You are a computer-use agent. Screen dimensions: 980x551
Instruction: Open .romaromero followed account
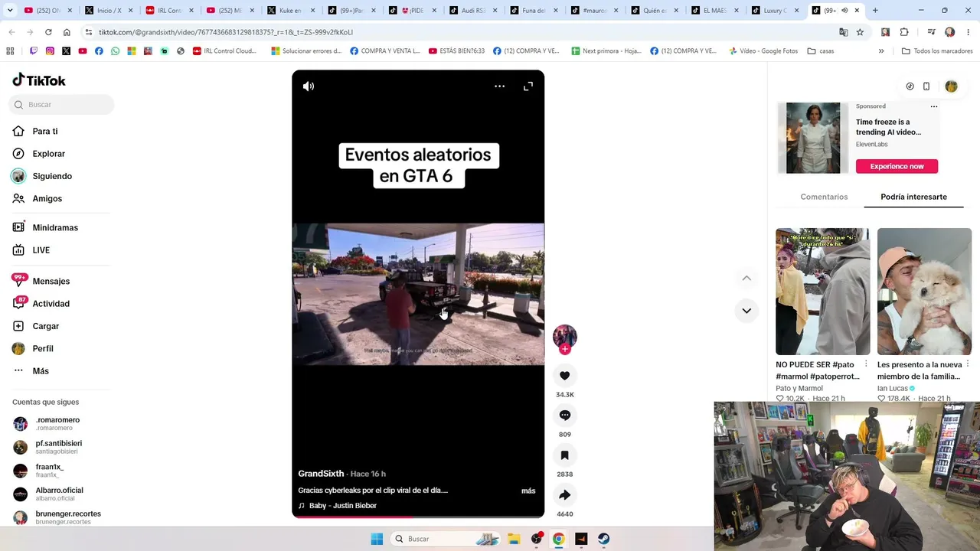(x=57, y=423)
